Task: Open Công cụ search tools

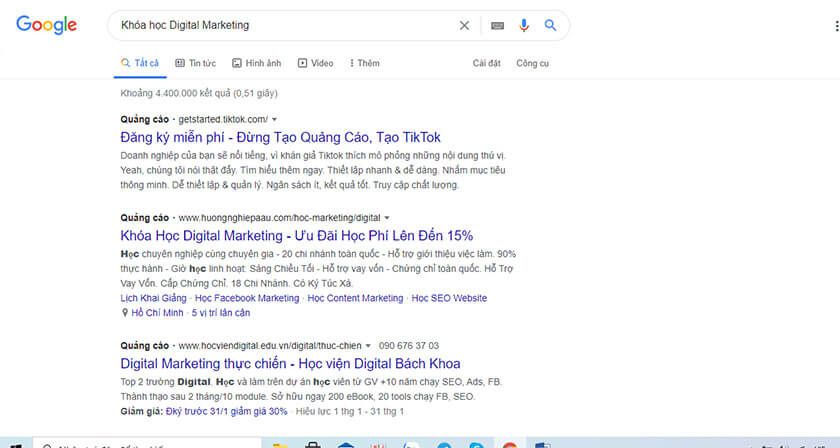Action: pos(532,63)
